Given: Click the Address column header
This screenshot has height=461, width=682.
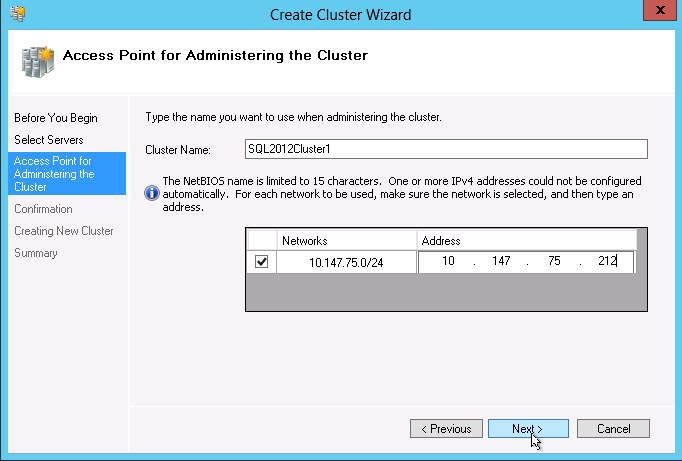Looking at the screenshot, I should [526, 241].
